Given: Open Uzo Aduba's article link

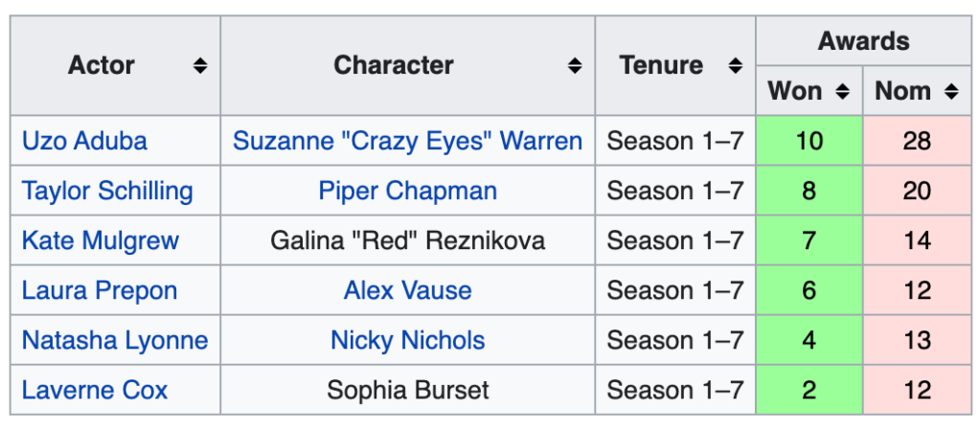Looking at the screenshot, I should pyautogui.click(x=84, y=142).
